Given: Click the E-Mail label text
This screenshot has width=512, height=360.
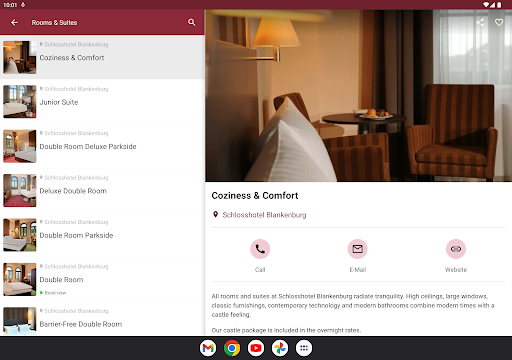Looking at the screenshot, I should click(x=358, y=270).
